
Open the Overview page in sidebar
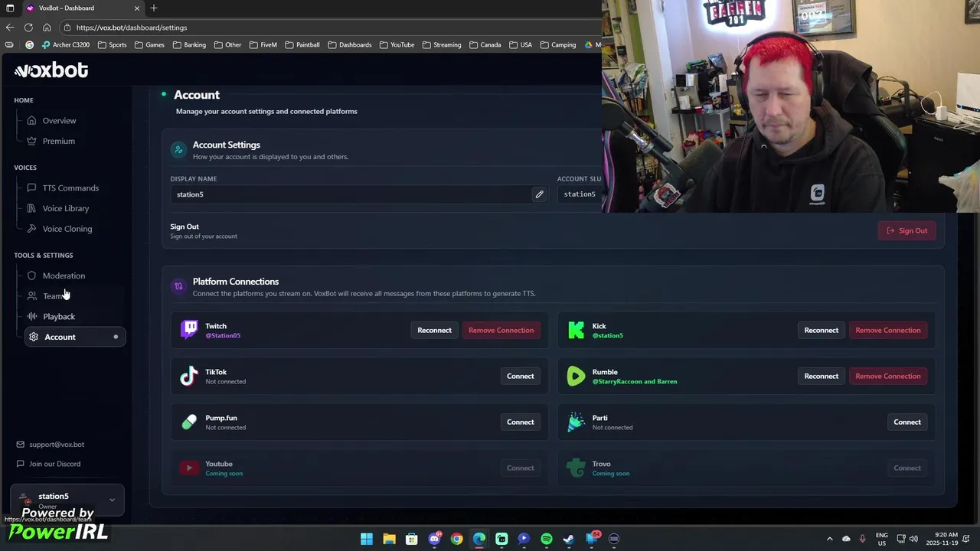59,120
